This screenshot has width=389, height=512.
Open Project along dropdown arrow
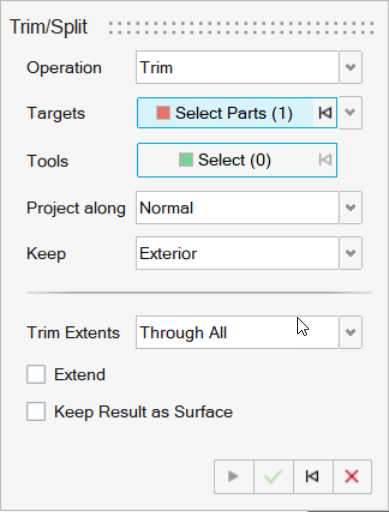click(351, 207)
